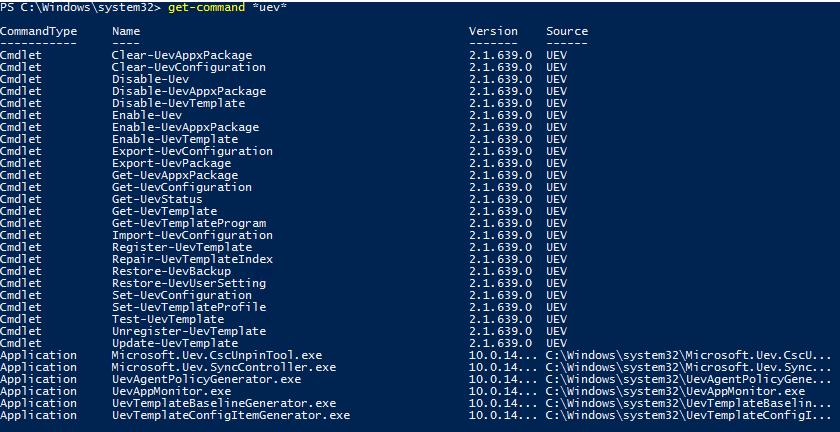840x432 pixels.
Task: Click the Source column header
Action: [566, 31]
